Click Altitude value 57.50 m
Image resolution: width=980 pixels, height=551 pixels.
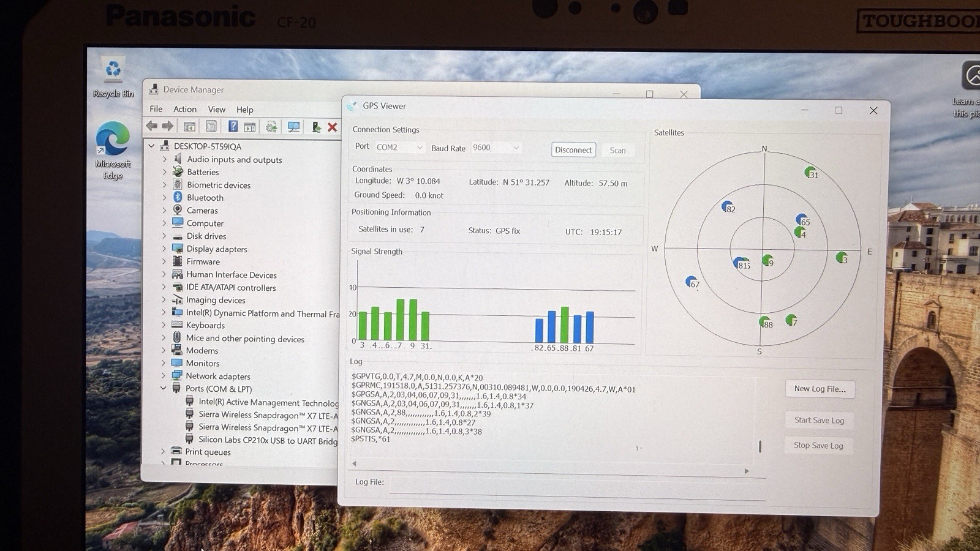pos(613,183)
